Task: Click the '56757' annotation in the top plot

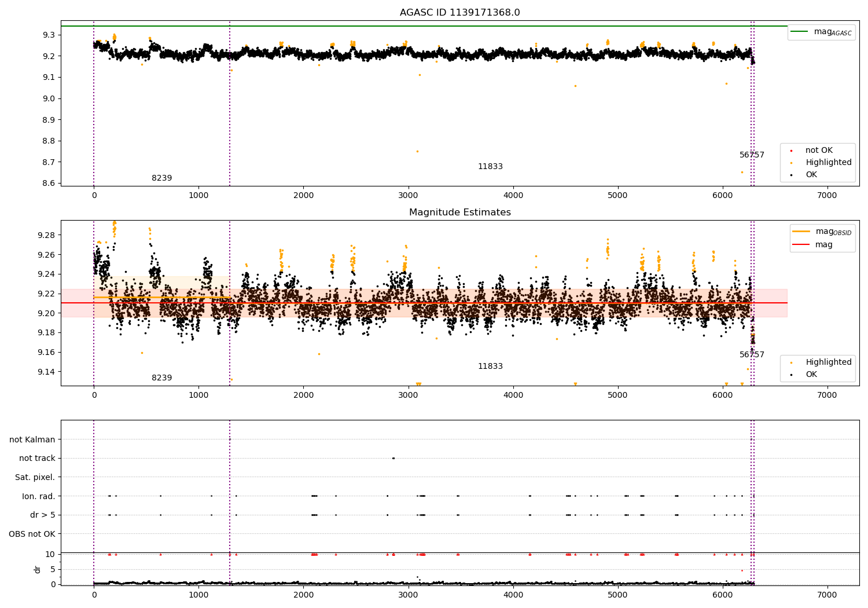Action: click(x=752, y=155)
